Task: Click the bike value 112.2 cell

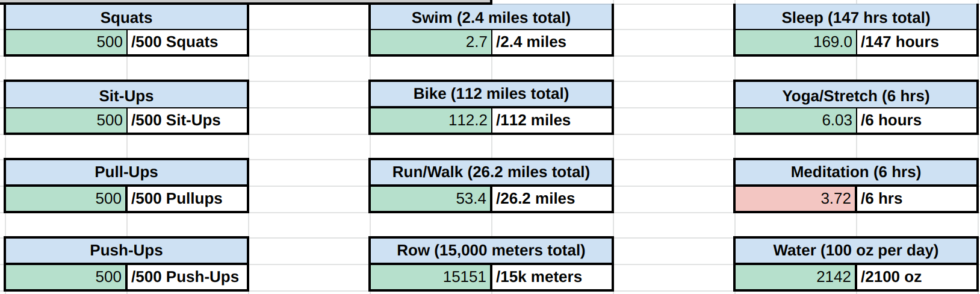Action: (x=431, y=120)
